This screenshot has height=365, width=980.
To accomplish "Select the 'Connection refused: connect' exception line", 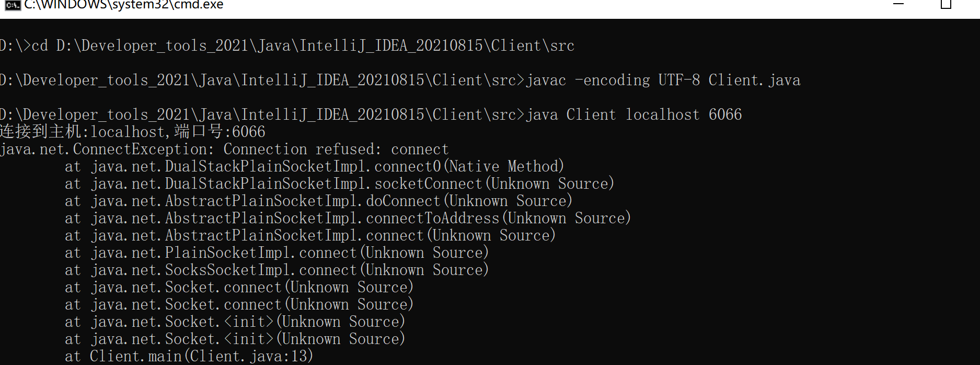I will [224, 150].
